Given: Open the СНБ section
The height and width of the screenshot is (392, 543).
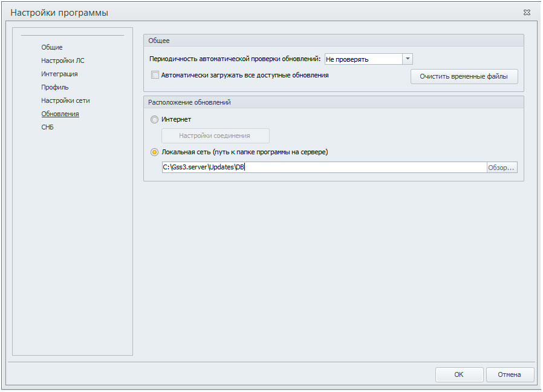Looking at the screenshot, I should [47, 127].
